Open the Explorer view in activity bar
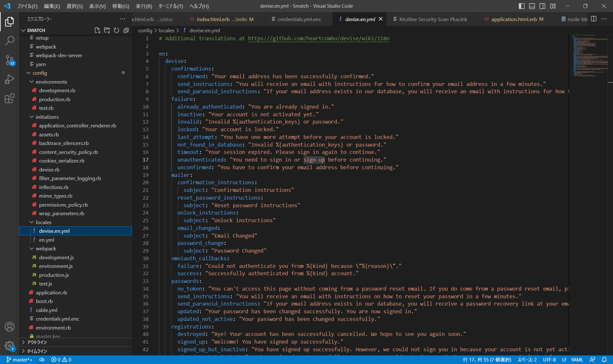The height and width of the screenshot is (364, 613). pos(10,22)
